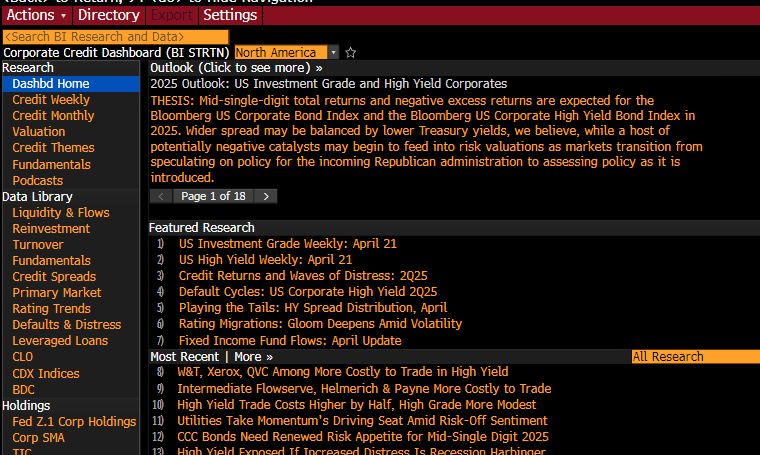Open High Yield Trade Costs Higher article
Viewport: 760px width, 455px height.
click(357, 405)
